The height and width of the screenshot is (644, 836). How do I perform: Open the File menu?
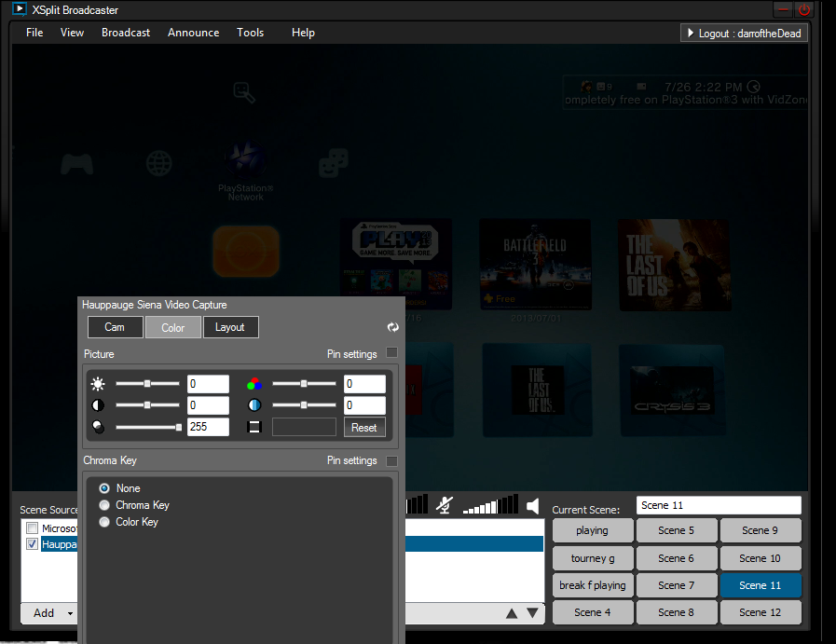pos(34,33)
